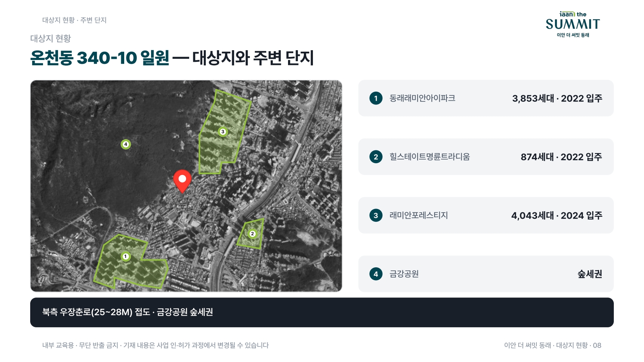Viewport: 644px width, 362px height.
Task: Click legend badge 4 beside 금강공원
Action: click(376, 274)
